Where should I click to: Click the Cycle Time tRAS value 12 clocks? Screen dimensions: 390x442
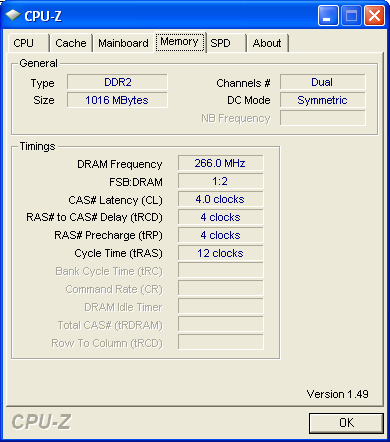(220, 253)
